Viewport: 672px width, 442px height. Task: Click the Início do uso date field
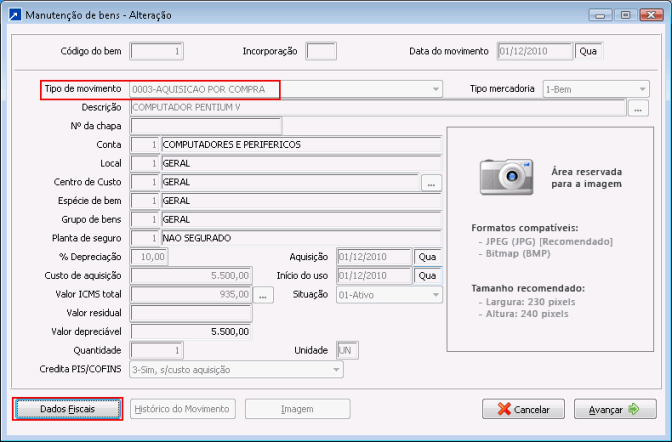(374, 276)
